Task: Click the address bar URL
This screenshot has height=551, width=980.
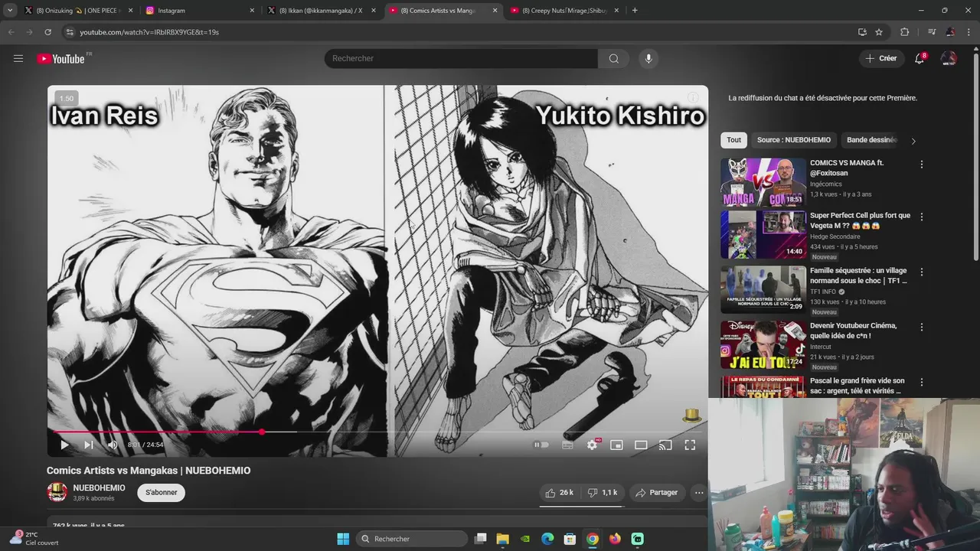Action: point(149,32)
